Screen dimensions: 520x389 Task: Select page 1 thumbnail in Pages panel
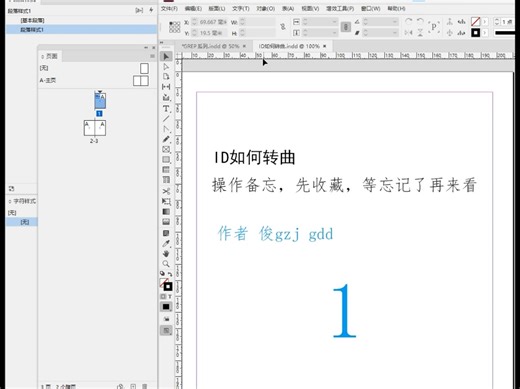click(100, 101)
